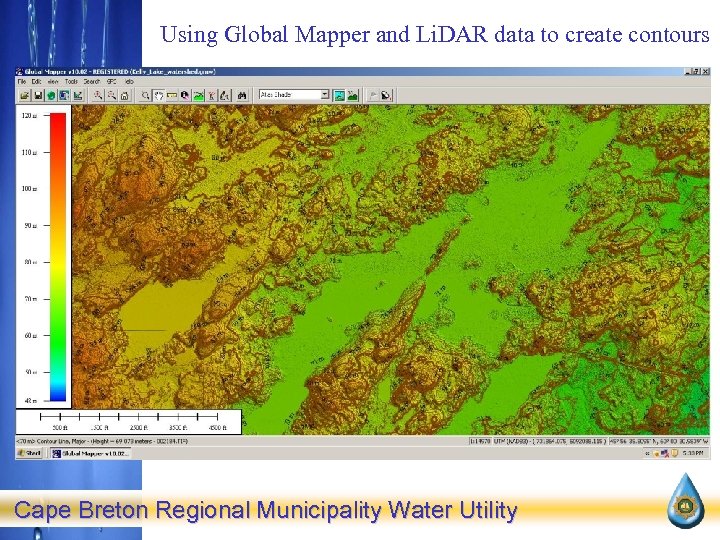This screenshot has width=720, height=540.
Task: Open the File menu
Action: pyautogui.click(x=22, y=82)
